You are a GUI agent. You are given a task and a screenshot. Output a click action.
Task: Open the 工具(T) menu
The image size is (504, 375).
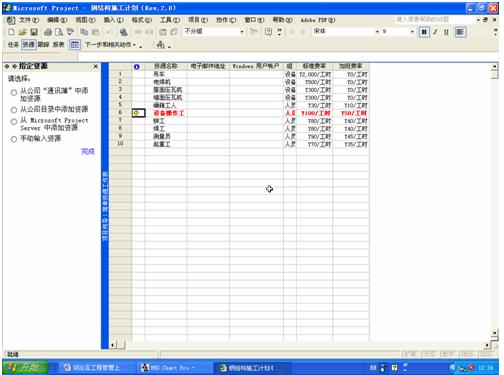pyautogui.click(x=170, y=20)
